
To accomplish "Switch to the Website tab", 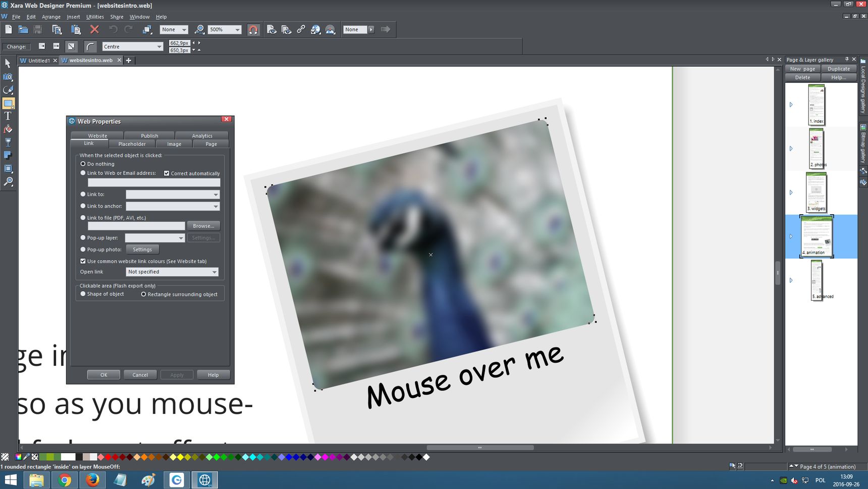I will (97, 136).
